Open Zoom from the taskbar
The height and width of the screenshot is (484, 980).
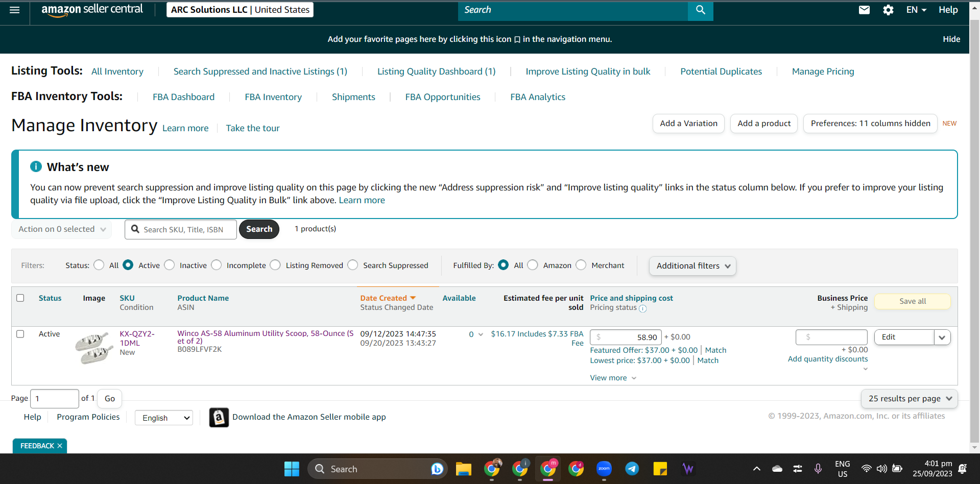click(x=604, y=468)
